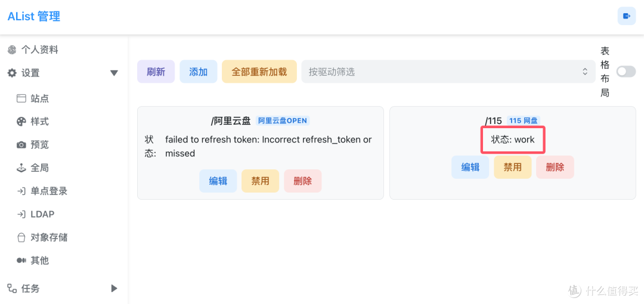Click the camera icon beside 预览
This screenshot has height=304, width=644.
pyautogui.click(x=21, y=145)
